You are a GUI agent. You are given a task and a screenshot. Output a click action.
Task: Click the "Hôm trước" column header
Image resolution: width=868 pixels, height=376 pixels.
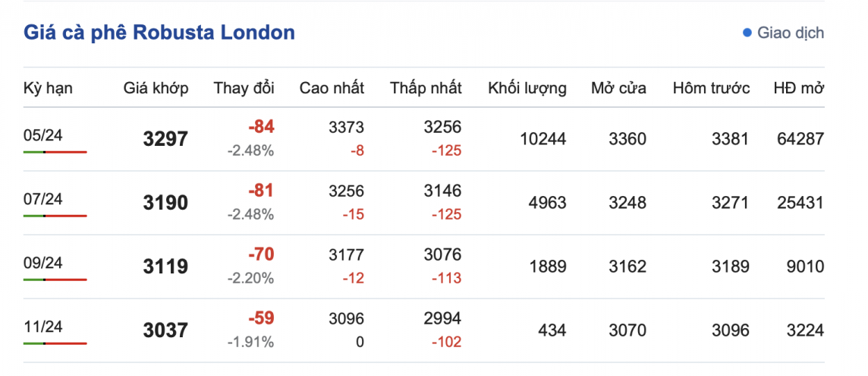pyautogui.click(x=711, y=87)
